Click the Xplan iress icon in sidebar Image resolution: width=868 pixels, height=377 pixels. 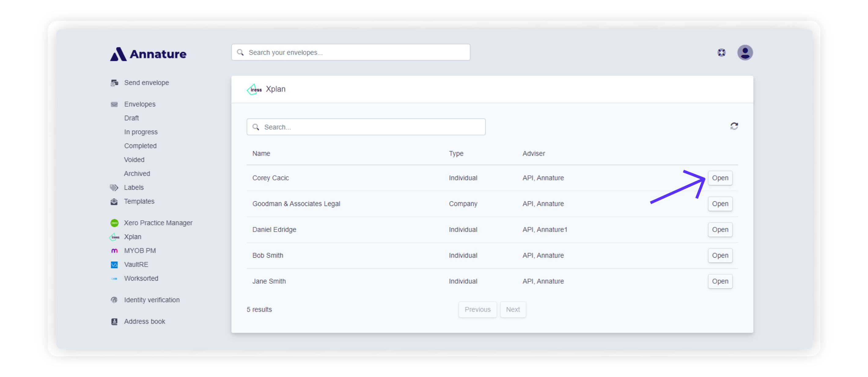click(114, 237)
